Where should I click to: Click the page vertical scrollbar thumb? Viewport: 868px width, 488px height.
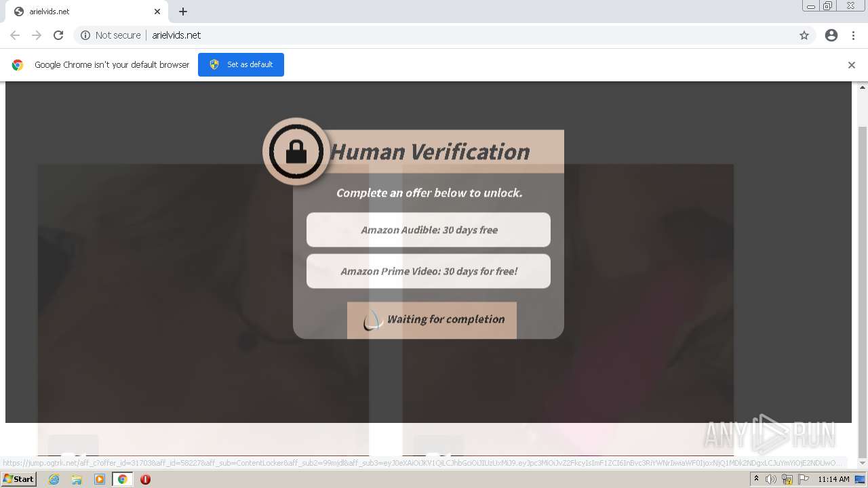coord(863,291)
